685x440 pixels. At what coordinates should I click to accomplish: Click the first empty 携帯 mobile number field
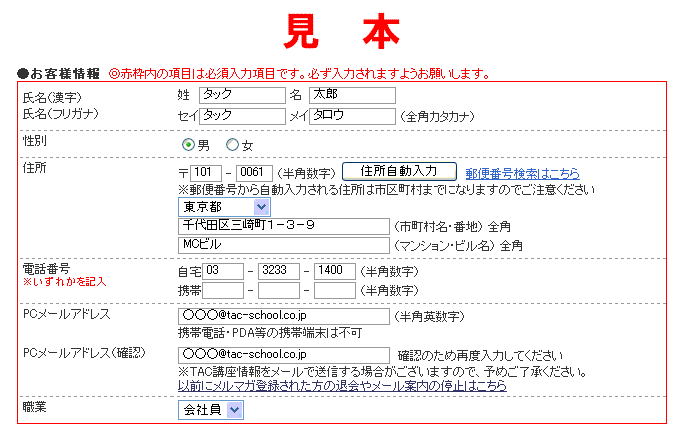[223, 290]
